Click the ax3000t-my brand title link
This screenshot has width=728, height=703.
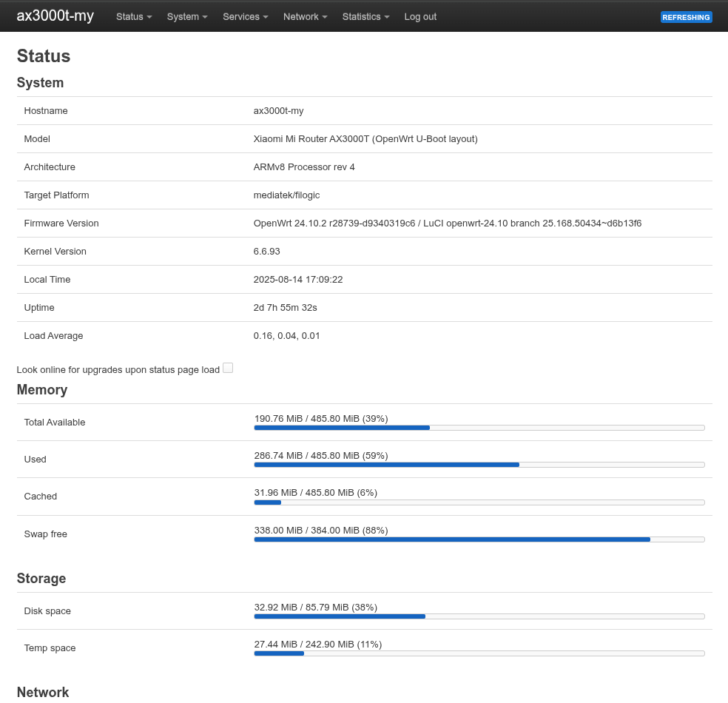[x=55, y=16]
